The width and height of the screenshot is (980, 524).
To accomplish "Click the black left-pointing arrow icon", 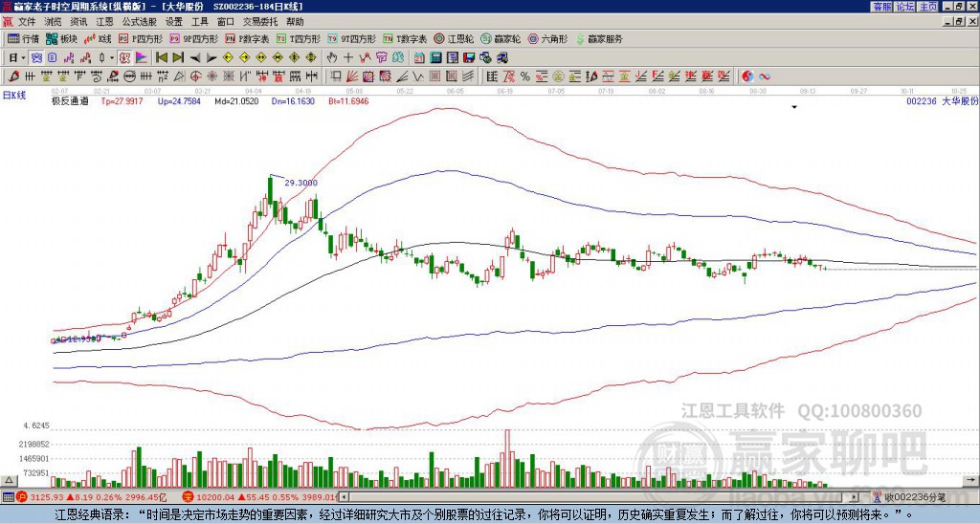I will 195,58.
